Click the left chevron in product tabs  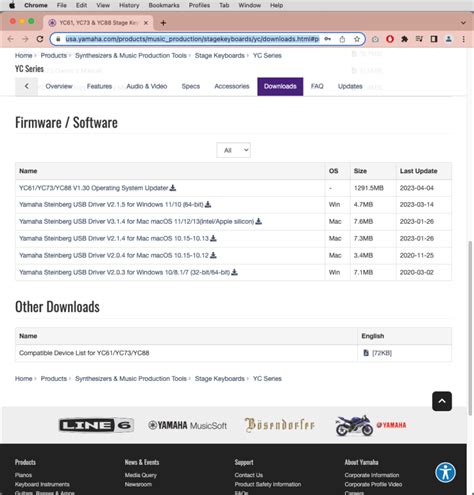point(26,86)
